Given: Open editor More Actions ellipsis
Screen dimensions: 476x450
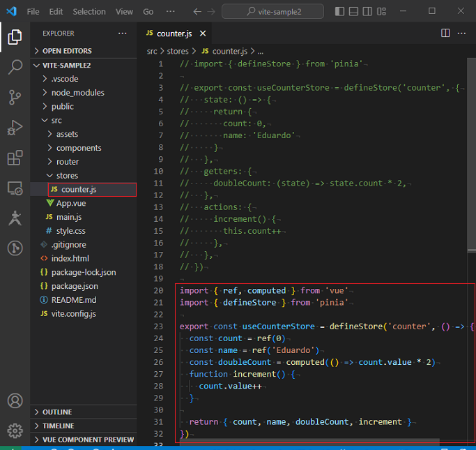Looking at the screenshot, I should click(461, 33).
